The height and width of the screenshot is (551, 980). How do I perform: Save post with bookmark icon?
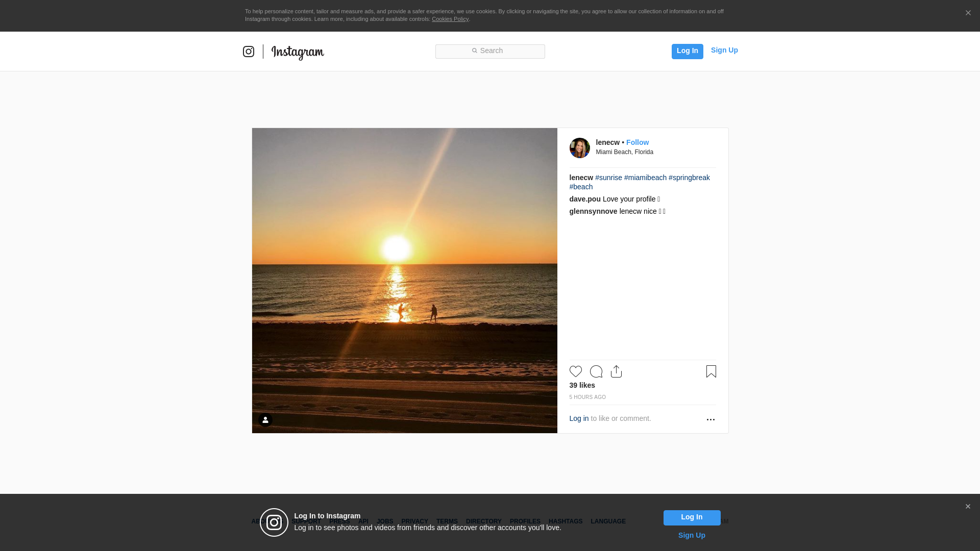pyautogui.click(x=711, y=371)
